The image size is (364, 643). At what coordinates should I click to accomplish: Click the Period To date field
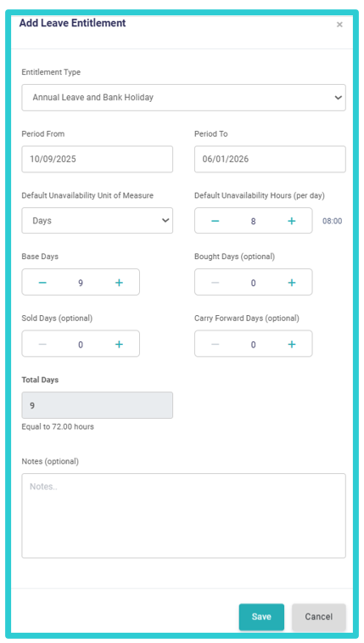pos(270,159)
